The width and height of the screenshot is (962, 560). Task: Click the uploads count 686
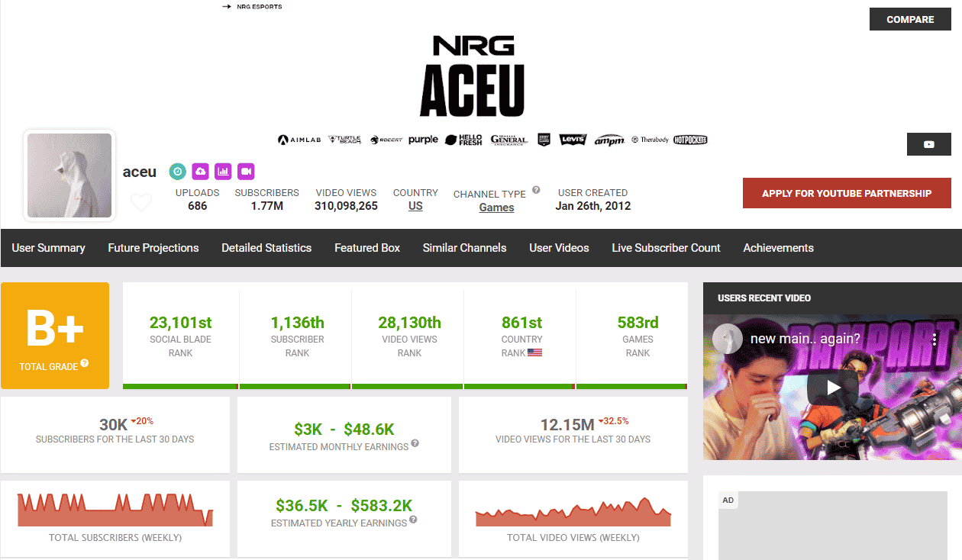197,206
